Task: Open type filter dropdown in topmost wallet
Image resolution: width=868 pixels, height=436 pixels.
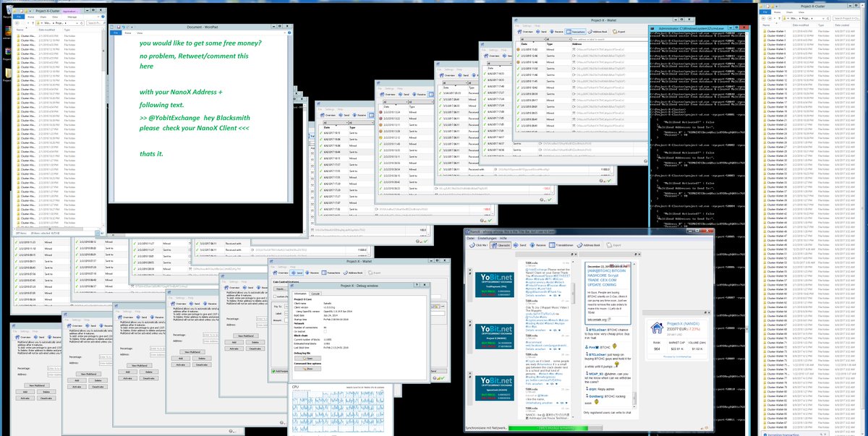Action: pos(558,39)
